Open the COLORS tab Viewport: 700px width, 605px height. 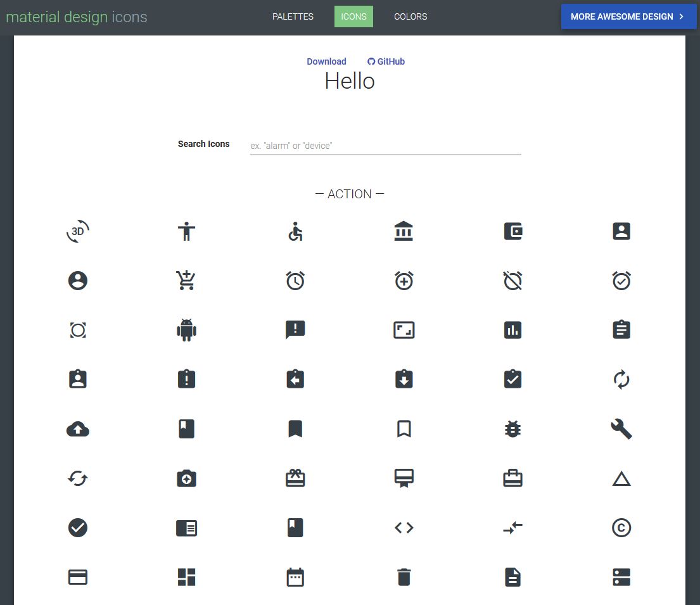coord(410,16)
